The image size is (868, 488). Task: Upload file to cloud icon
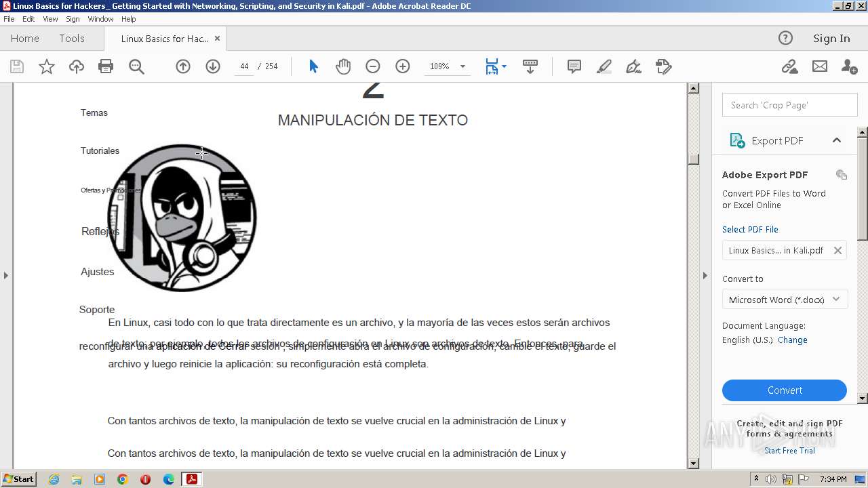pos(77,66)
